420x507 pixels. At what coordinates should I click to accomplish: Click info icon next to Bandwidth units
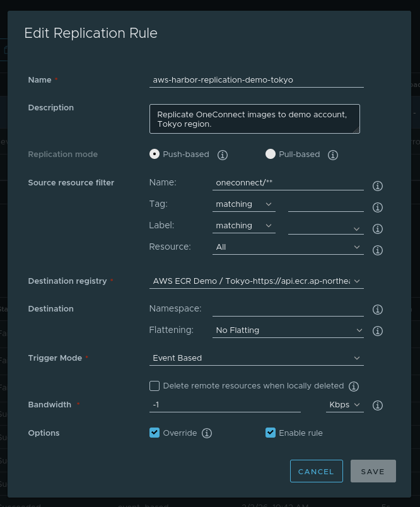tap(378, 405)
